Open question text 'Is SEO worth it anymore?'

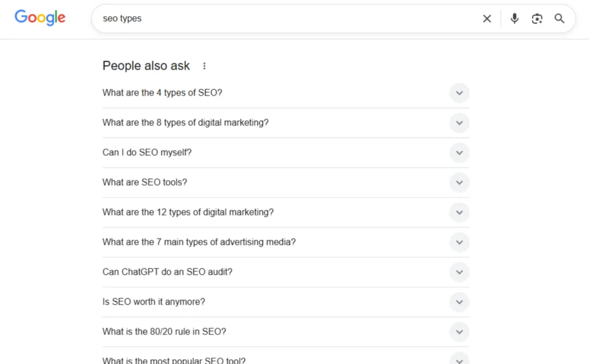[x=154, y=302]
